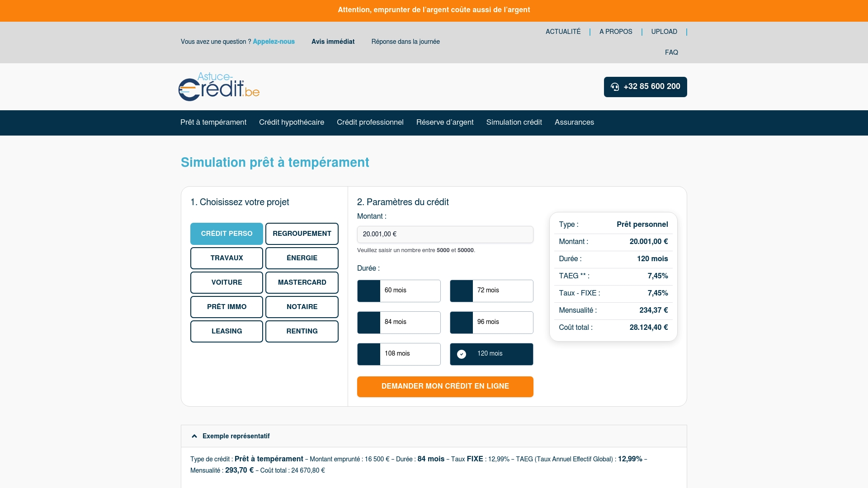
Task: Click the Astuce-Crédit.be logo
Action: pos(218,87)
